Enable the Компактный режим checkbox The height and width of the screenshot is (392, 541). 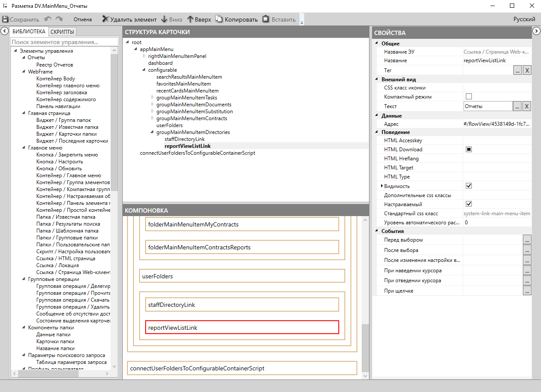click(x=468, y=96)
